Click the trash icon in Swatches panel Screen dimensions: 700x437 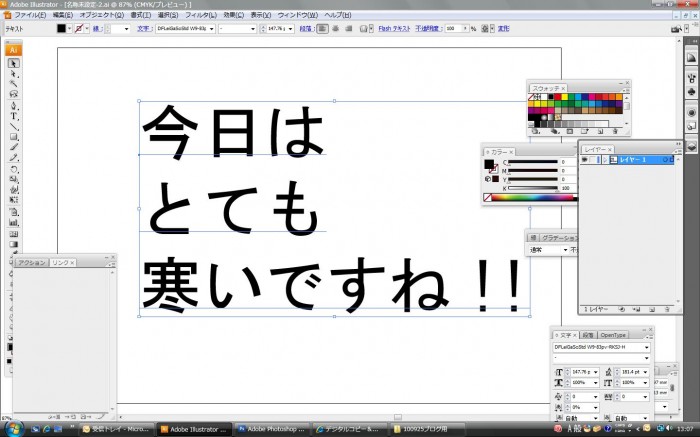[615, 132]
